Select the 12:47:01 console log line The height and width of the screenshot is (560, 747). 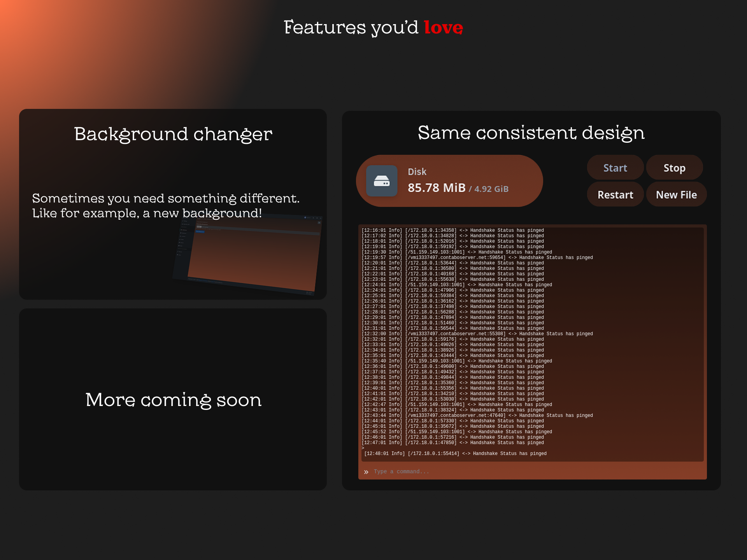(453, 443)
